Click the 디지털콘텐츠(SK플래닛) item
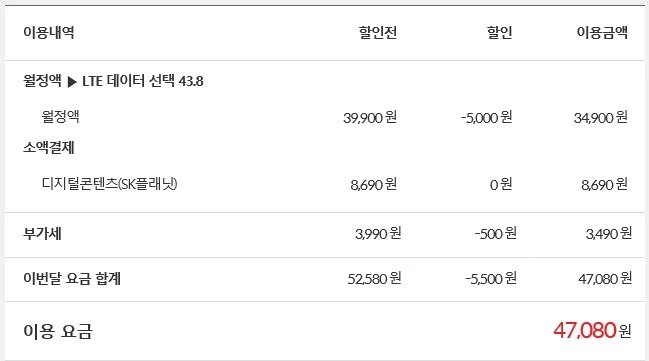 click(x=110, y=184)
